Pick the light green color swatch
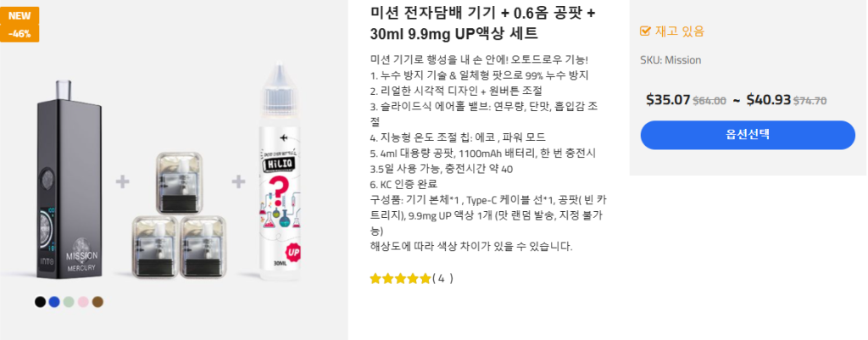 tap(69, 302)
